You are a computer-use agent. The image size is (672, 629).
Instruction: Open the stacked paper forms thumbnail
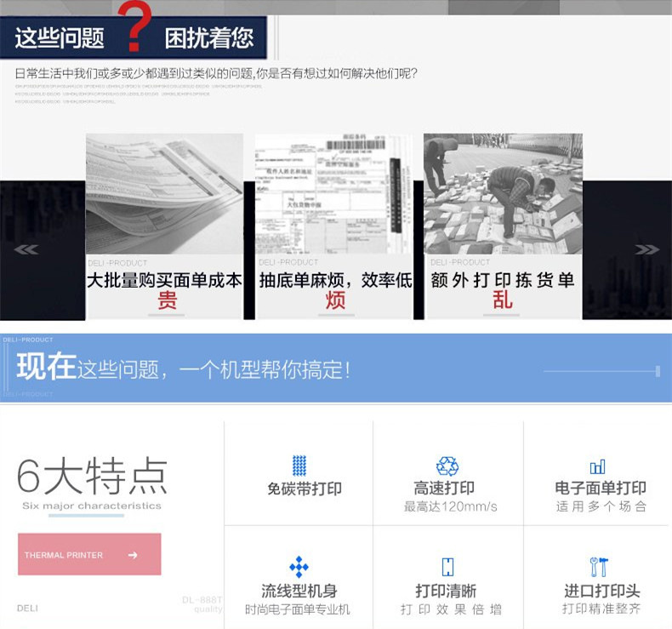pos(164,193)
